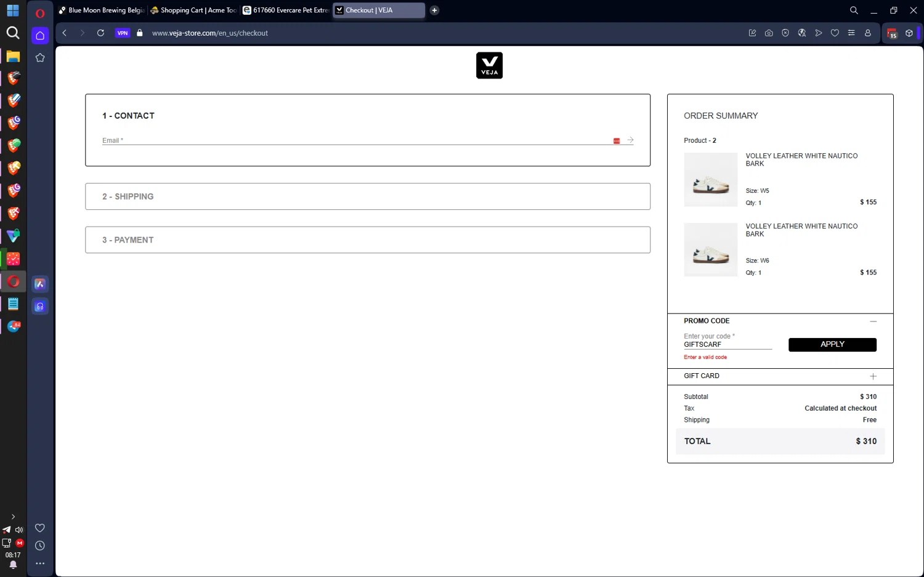Click the red password manager icon in Email field
924x577 pixels.
(x=617, y=141)
